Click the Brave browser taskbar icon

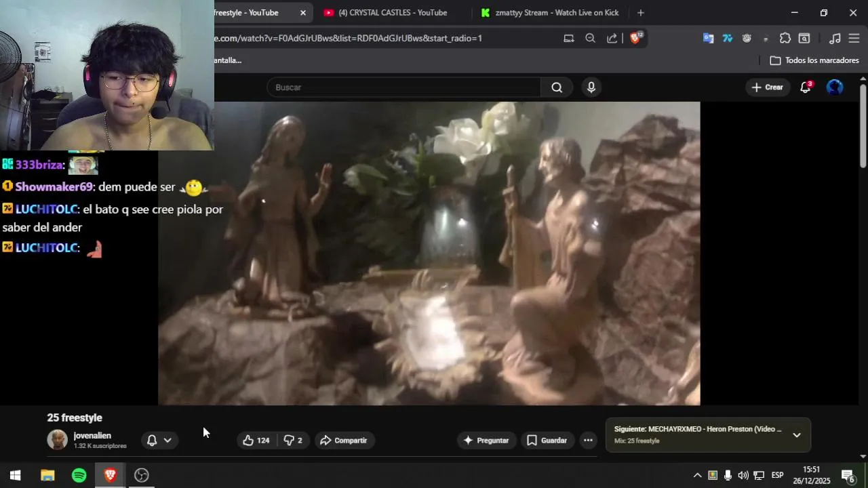(x=110, y=475)
